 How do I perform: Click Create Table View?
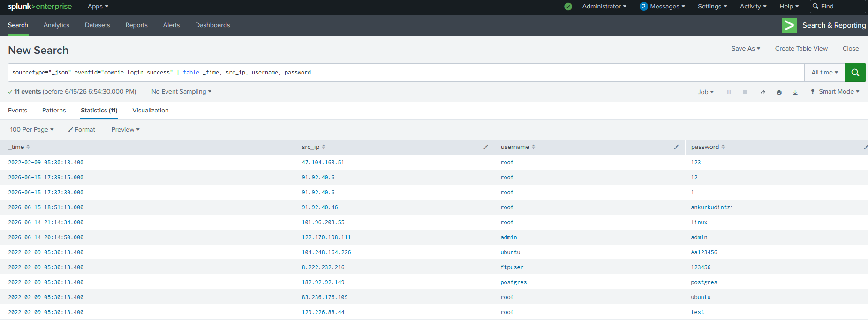(801, 49)
